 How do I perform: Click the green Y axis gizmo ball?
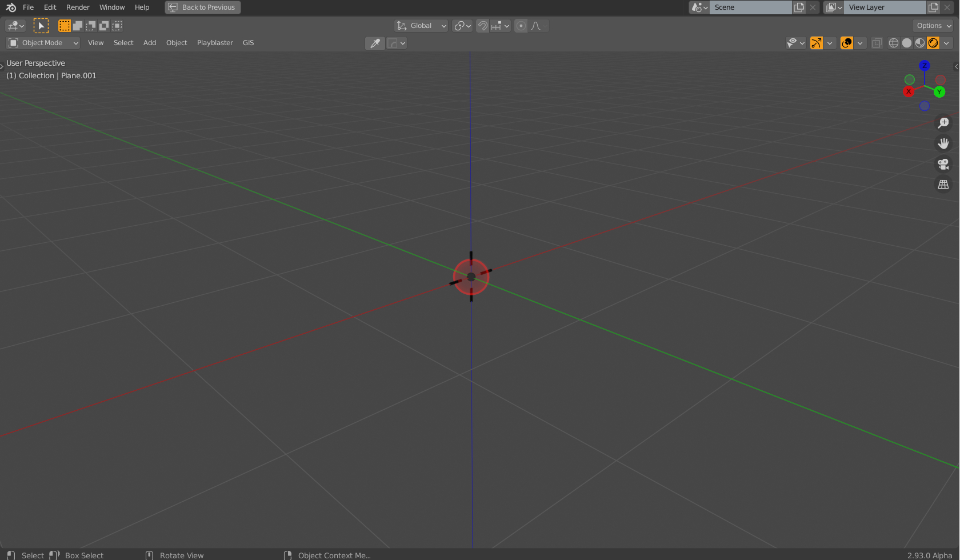tap(939, 92)
